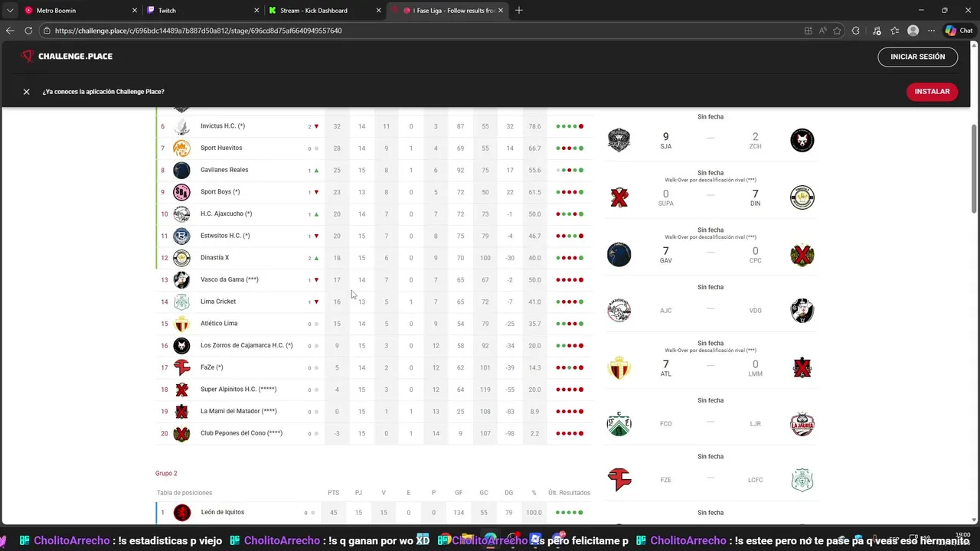Click the ZCH team crest in matches
Viewport: 980px width, 551px height.
802,140
